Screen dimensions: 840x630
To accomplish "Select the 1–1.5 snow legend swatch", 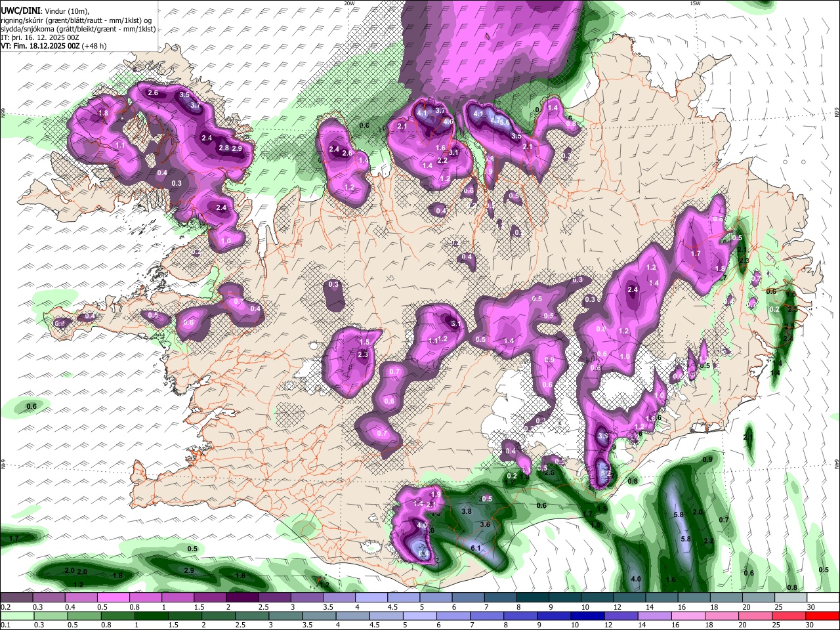I will coord(177,598).
